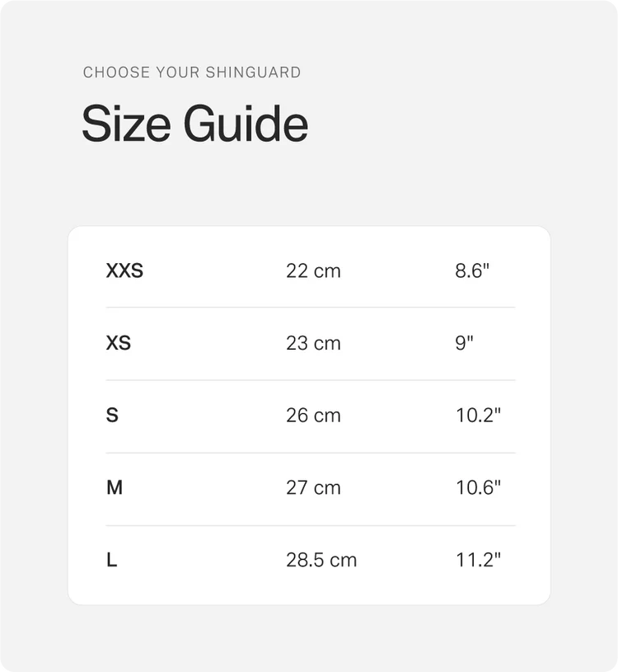Select the L size label
This screenshot has width=618, height=672.
(x=112, y=561)
